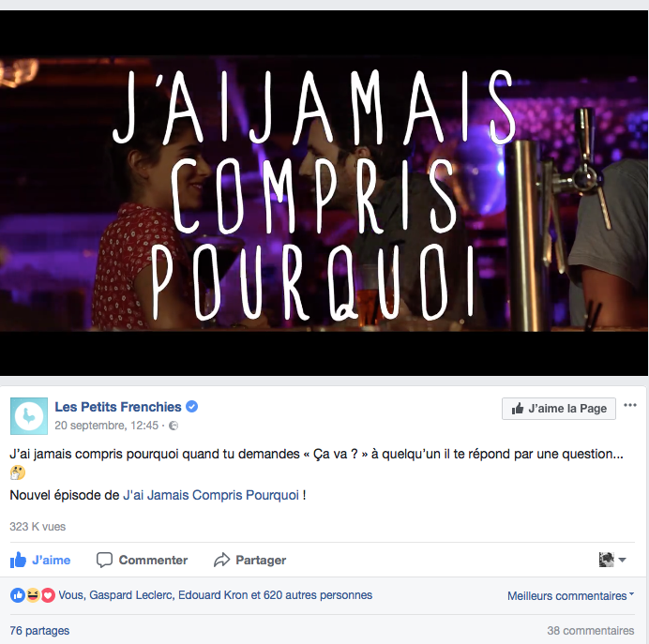Screen dimensions: 649x644
Task: Click the 20 septembre, 12:45 timestamp
Action: (106, 426)
